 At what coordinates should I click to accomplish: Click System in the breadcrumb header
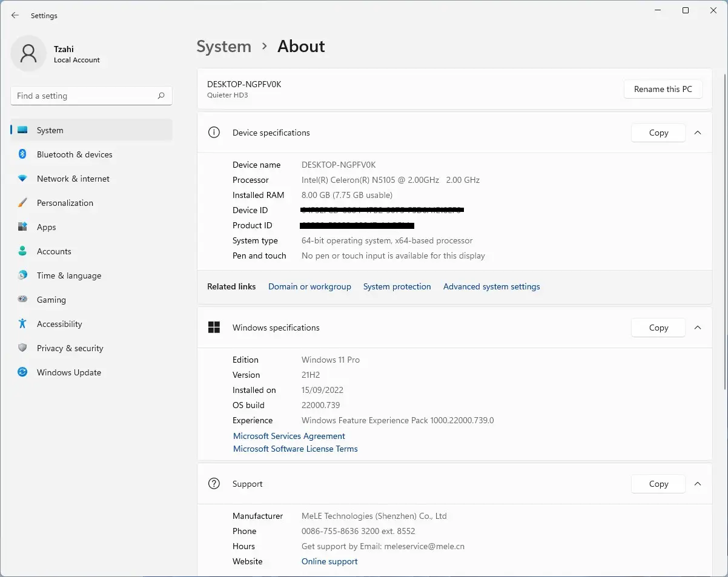pos(223,47)
